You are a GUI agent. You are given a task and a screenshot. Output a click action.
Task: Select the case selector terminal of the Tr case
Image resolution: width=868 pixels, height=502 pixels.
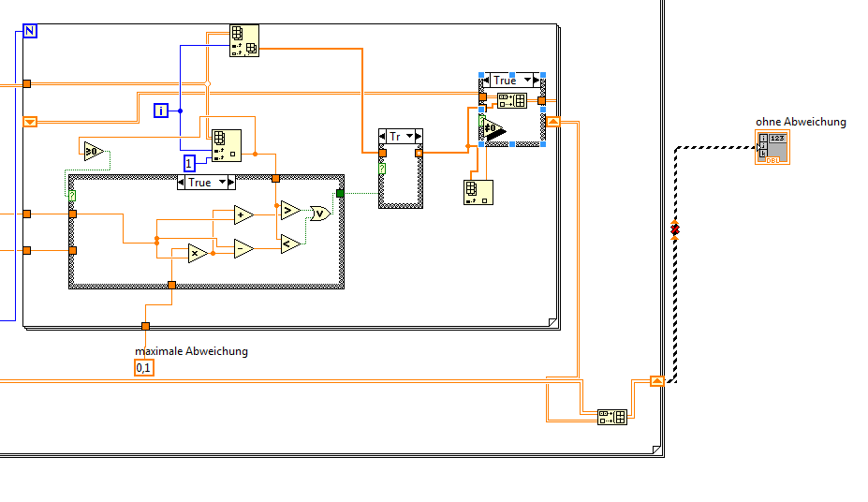click(x=382, y=169)
